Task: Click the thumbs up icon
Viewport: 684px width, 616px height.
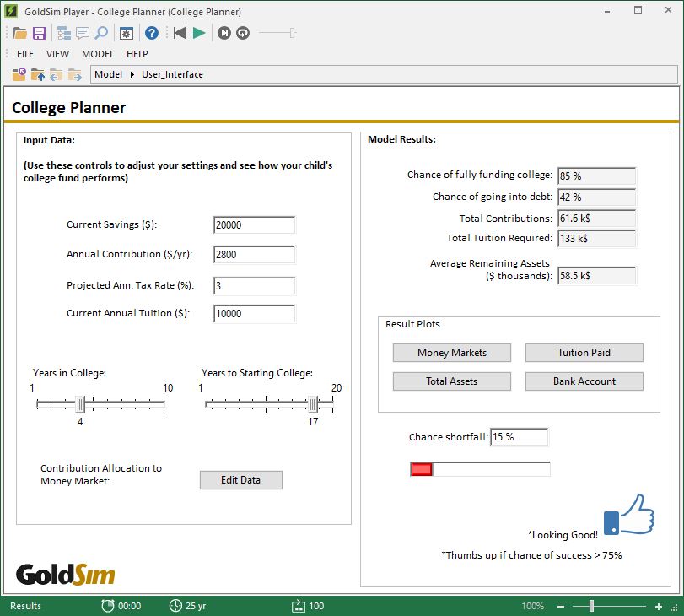Action: pos(629,514)
